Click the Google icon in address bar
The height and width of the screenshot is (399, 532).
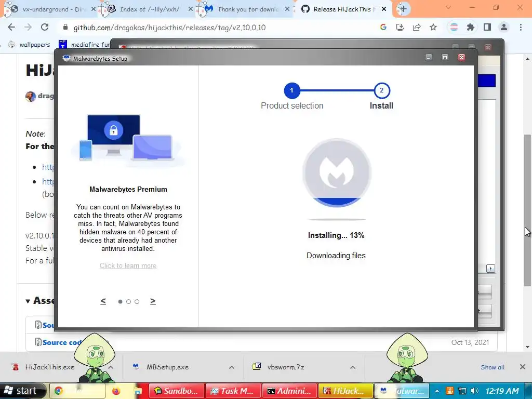(x=383, y=27)
